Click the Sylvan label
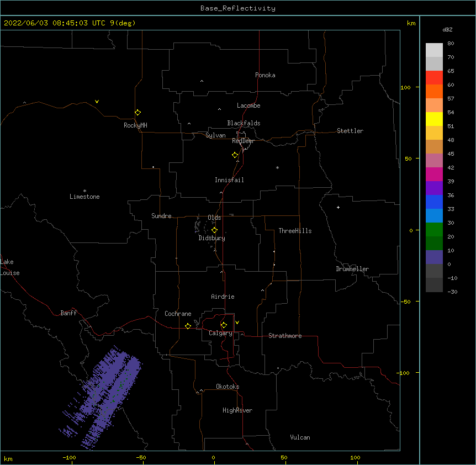 coord(215,135)
